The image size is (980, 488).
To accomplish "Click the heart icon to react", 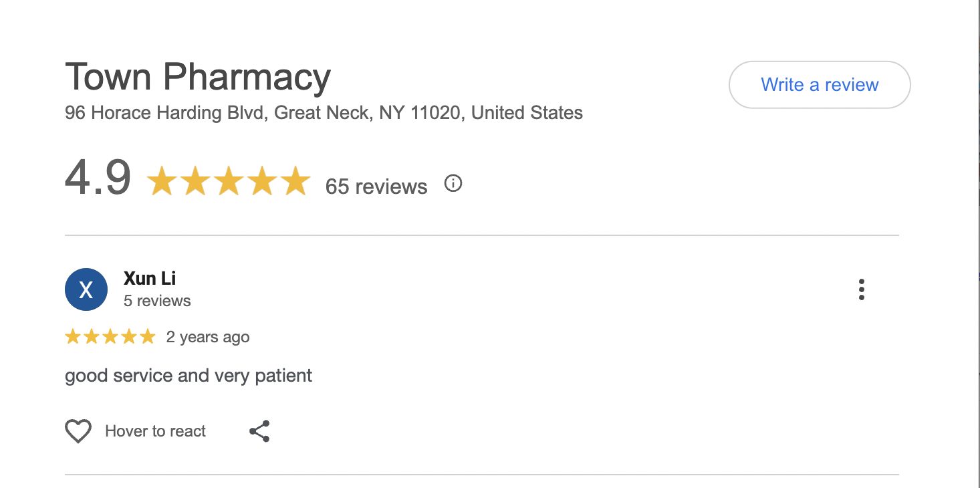I will click(x=78, y=431).
